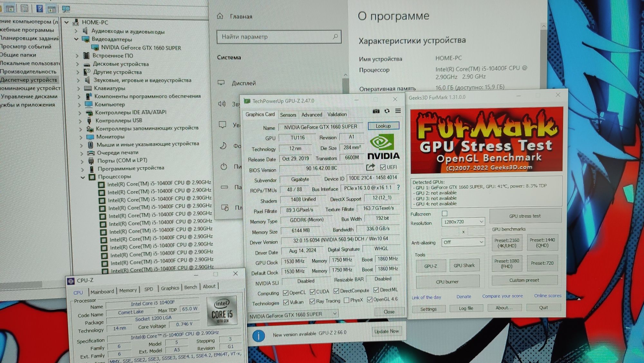Toggle the DirectCompute checkbox
Image resolution: width=644 pixels, height=363 pixels.
click(336, 291)
